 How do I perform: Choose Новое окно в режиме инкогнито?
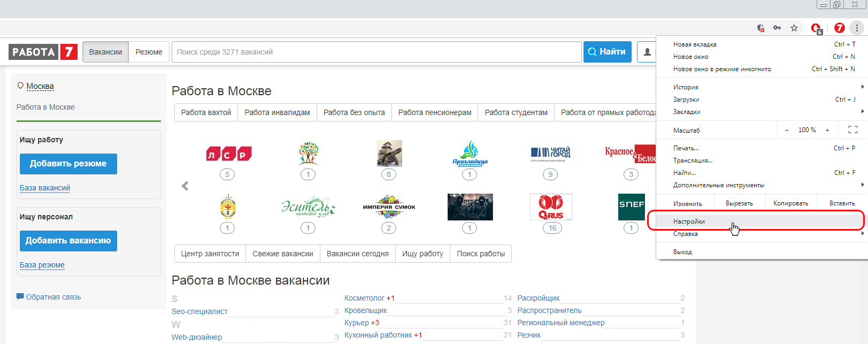(721, 69)
